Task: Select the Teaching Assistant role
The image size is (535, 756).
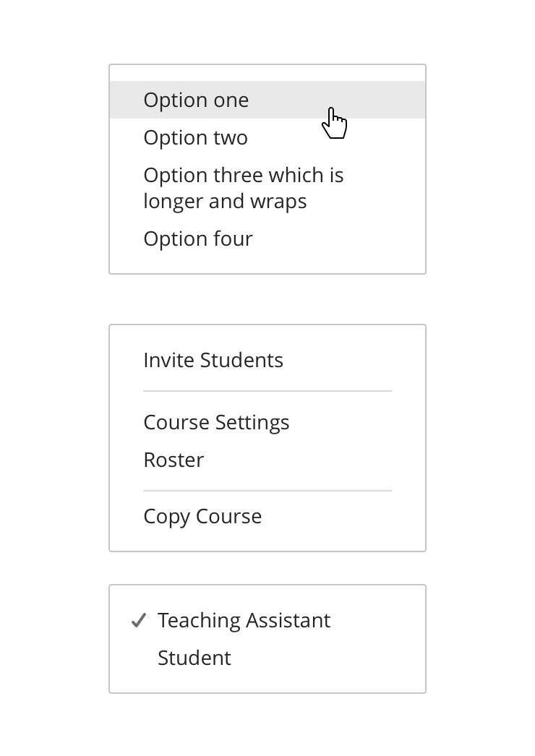Action: click(244, 620)
